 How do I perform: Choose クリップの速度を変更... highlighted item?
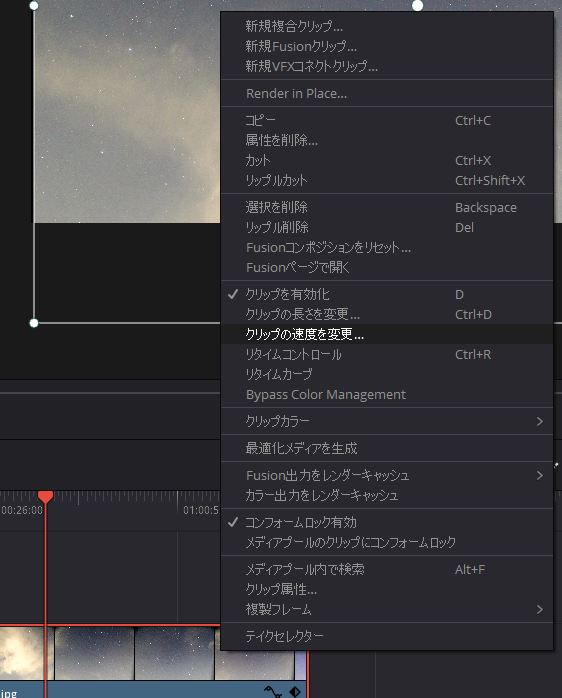pyautogui.click(x=387, y=334)
